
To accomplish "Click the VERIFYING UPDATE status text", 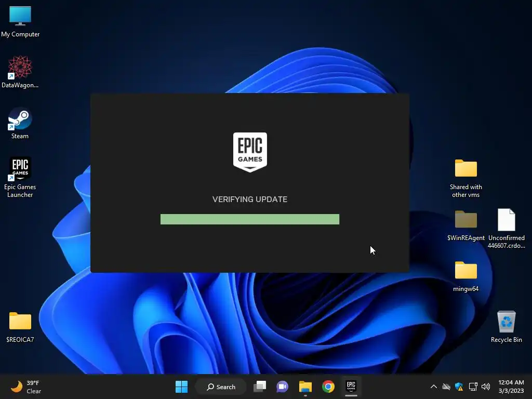I will [250, 199].
